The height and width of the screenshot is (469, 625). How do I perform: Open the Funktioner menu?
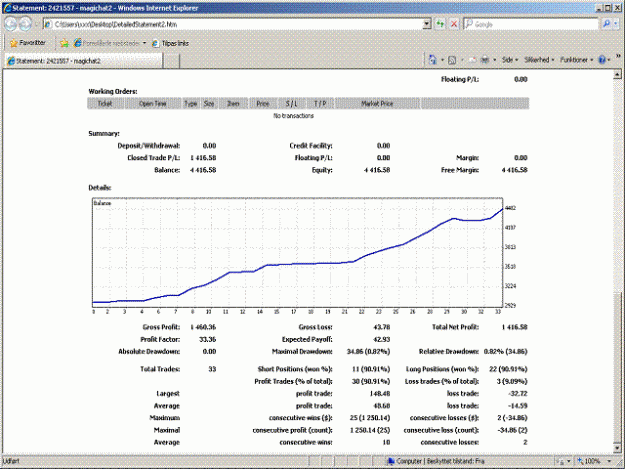coord(576,60)
